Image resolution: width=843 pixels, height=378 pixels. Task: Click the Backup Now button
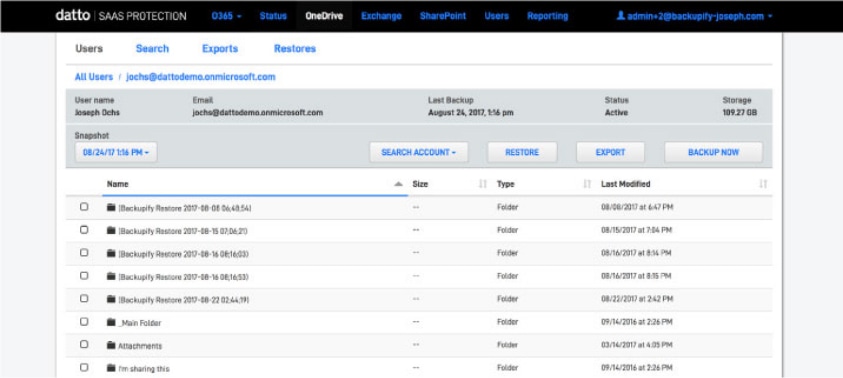pos(713,152)
